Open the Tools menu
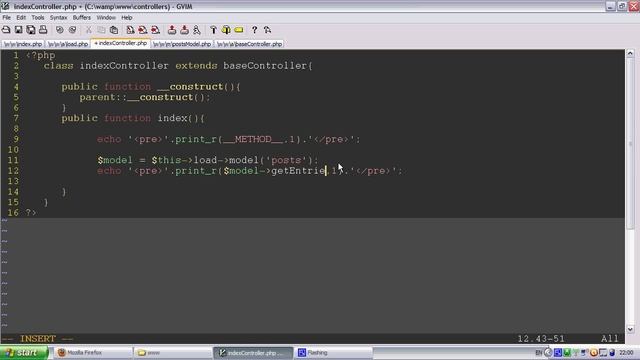 pos(38,18)
